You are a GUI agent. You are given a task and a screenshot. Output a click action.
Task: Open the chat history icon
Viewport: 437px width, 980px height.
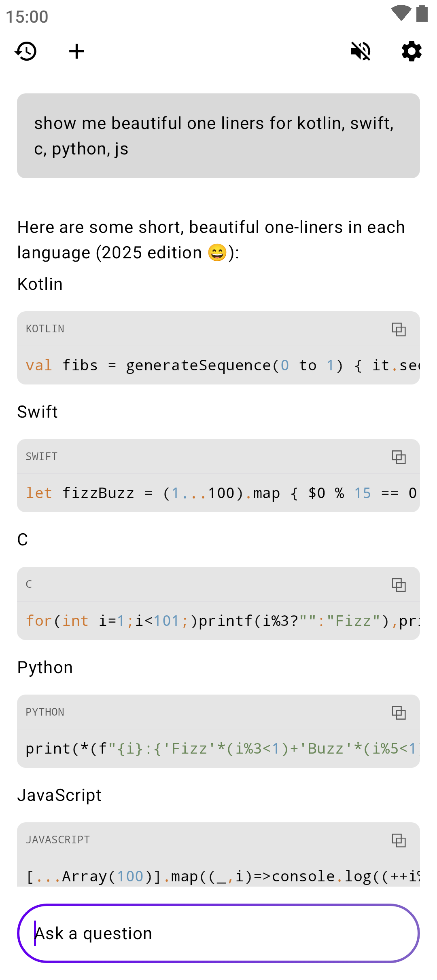click(x=26, y=51)
